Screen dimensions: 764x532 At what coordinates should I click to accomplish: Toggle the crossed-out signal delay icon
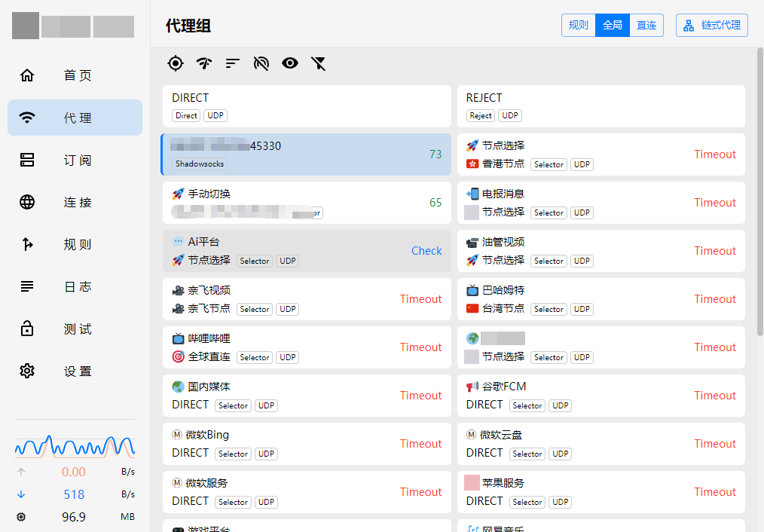(x=261, y=63)
